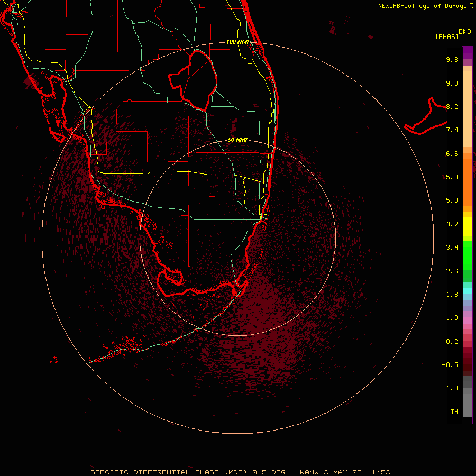The height and width of the screenshot is (476, 476).
Task: Click the DKD label above the color scale
Action: [x=465, y=32]
